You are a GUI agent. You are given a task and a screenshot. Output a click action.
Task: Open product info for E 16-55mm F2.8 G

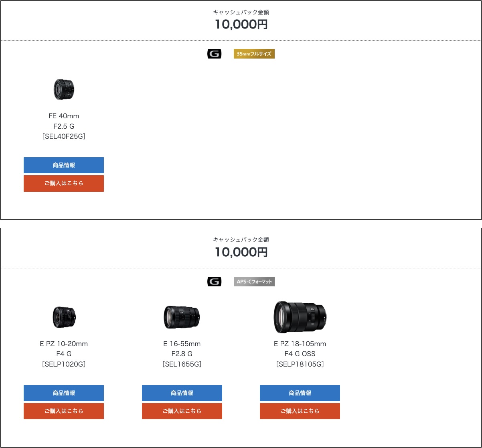pos(182,393)
